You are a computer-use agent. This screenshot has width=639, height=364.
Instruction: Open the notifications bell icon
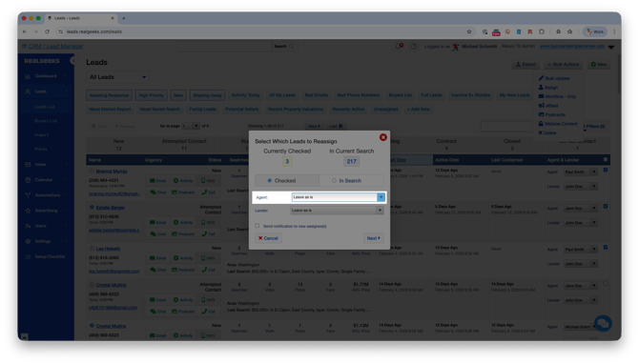pos(399,47)
